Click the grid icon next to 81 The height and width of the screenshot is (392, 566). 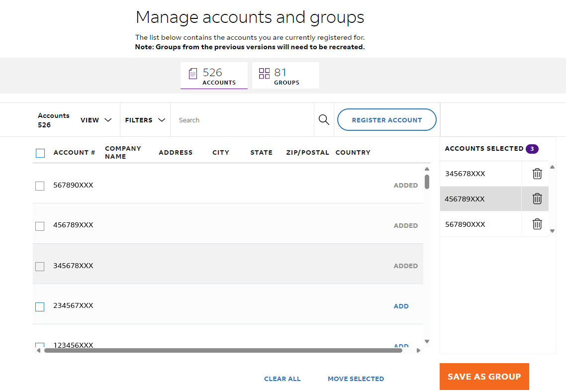coord(264,73)
